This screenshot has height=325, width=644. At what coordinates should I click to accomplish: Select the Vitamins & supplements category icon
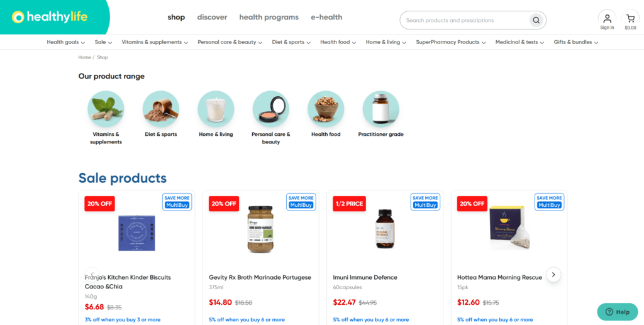coord(106,109)
